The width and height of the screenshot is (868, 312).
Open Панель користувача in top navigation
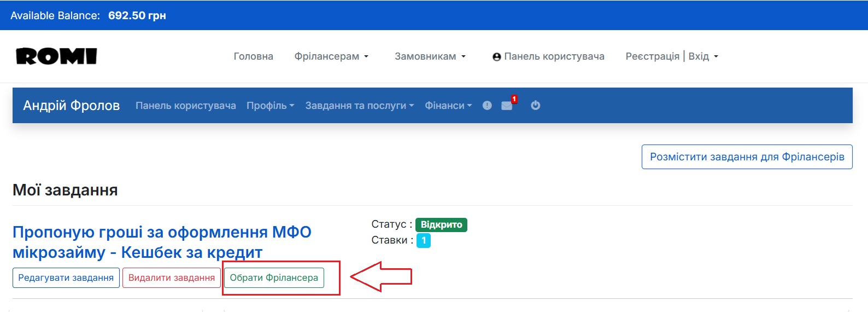[x=548, y=56]
